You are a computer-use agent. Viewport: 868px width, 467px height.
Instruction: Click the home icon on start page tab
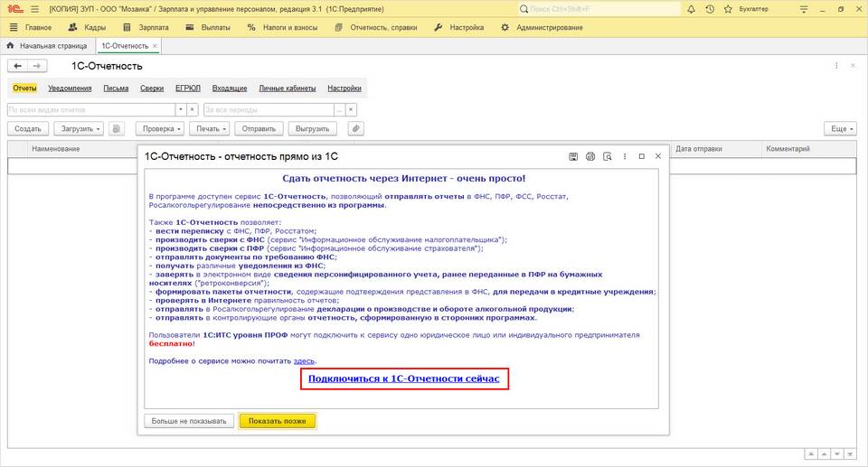(10, 46)
